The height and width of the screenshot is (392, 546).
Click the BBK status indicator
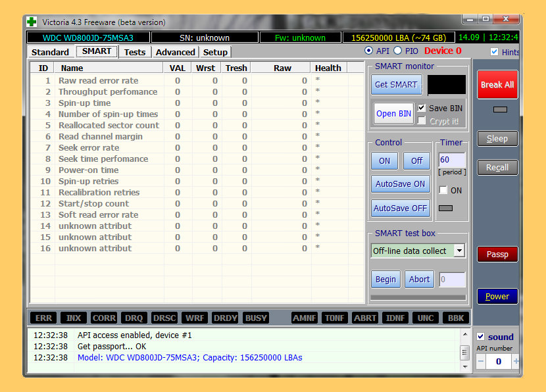(455, 318)
